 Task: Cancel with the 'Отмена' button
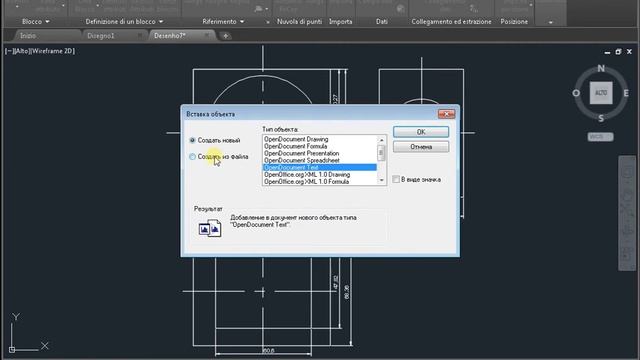click(x=421, y=147)
